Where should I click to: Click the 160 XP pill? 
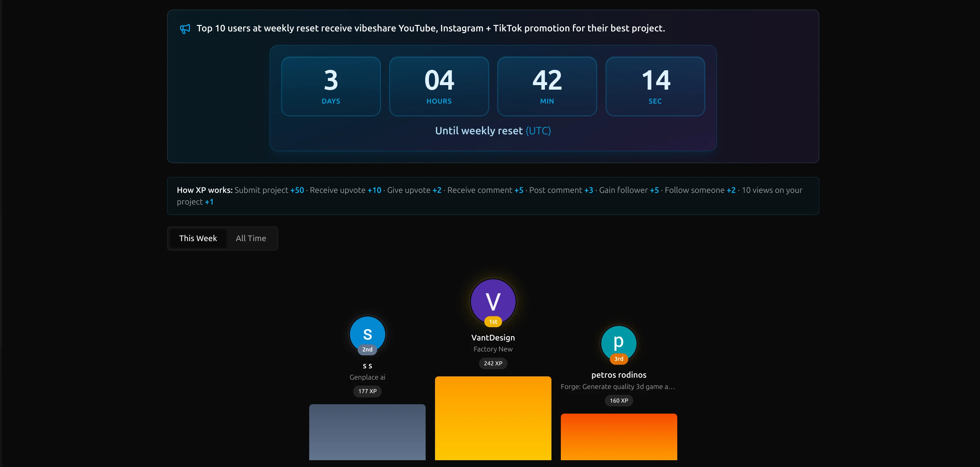(619, 400)
